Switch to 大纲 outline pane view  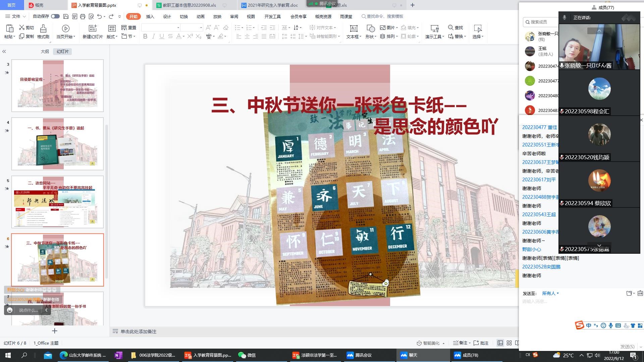click(x=45, y=51)
